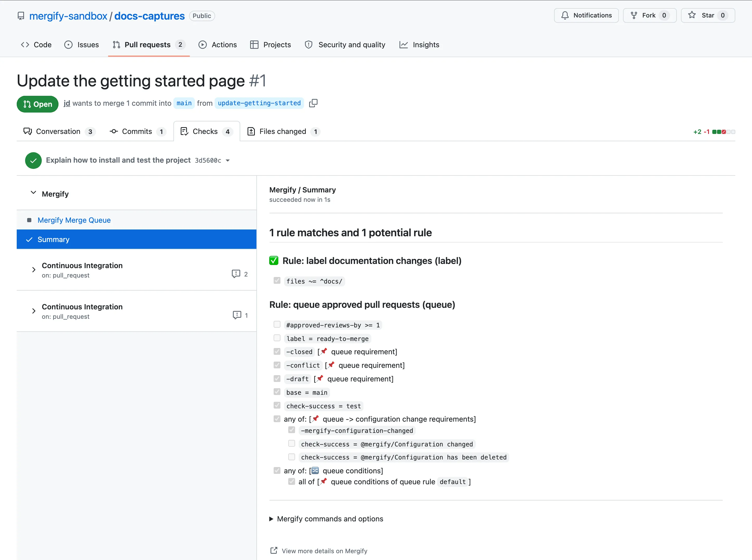Toggle the 'files ~= ^docs/' checkbox
The height and width of the screenshot is (560, 752).
point(277,280)
